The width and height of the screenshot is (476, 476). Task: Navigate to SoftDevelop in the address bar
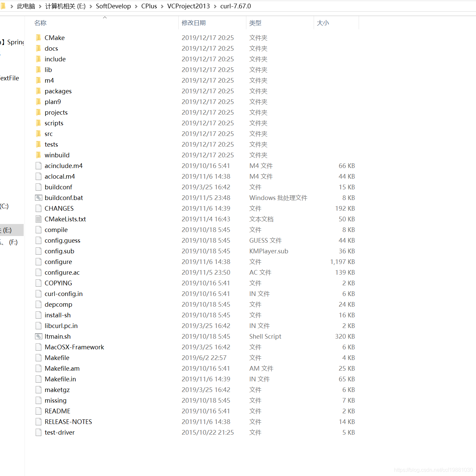pos(113,6)
